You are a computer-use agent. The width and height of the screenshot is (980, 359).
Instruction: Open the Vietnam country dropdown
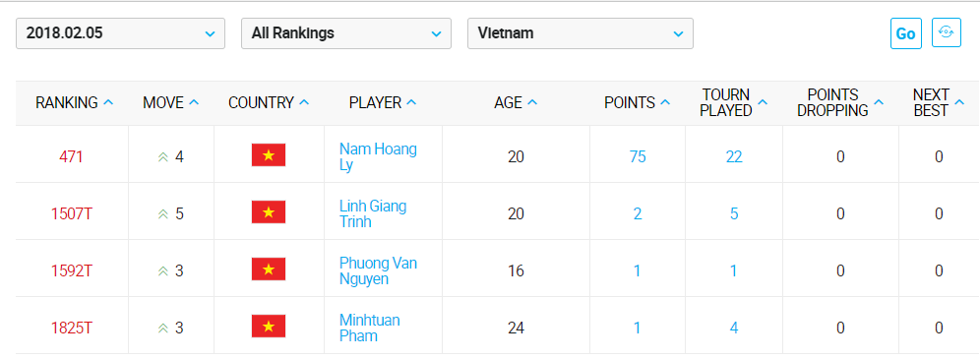[x=580, y=33]
